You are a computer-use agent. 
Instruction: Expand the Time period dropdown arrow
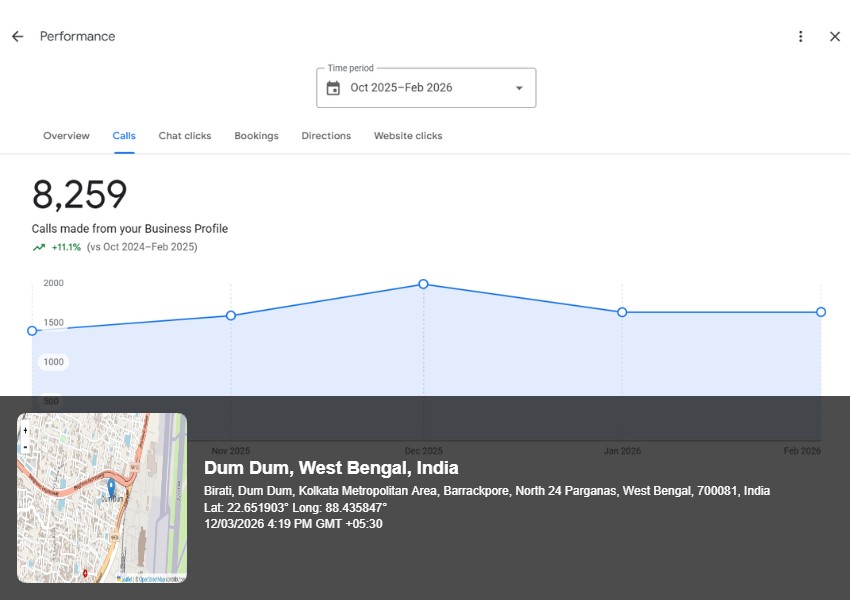pos(519,88)
